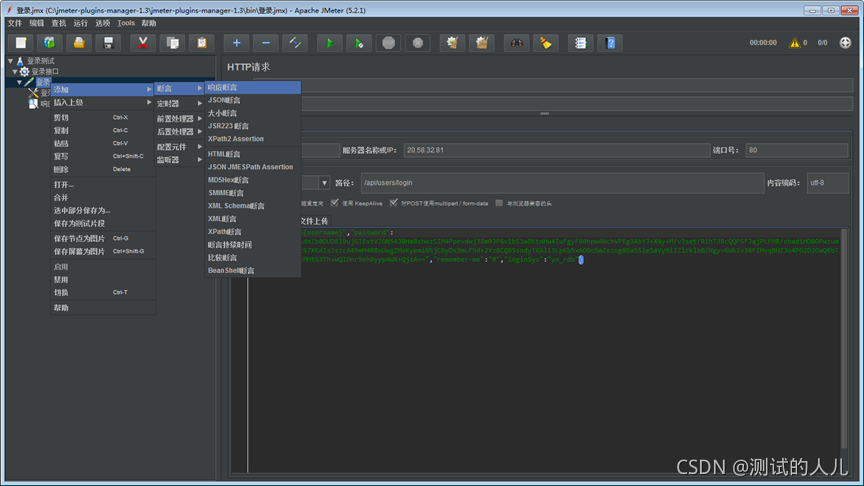The height and width of the screenshot is (486, 864).
Task: Open the 选项 menu
Action: [x=102, y=23]
